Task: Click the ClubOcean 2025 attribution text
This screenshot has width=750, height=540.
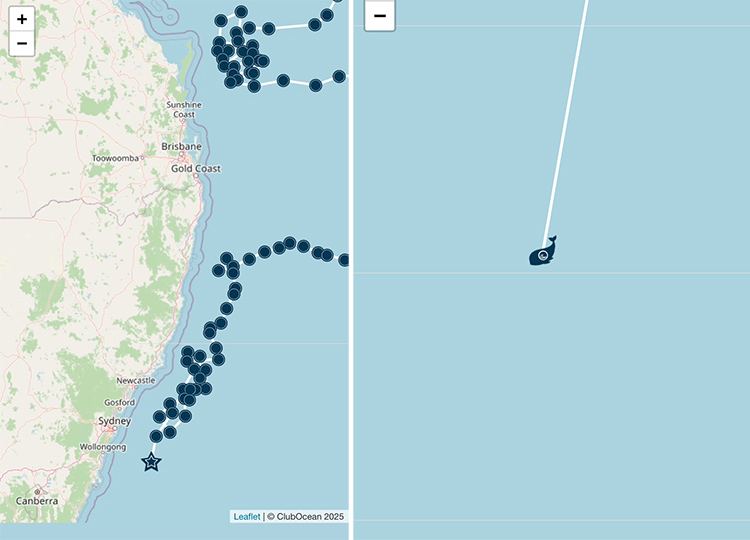Action: (309, 516)
